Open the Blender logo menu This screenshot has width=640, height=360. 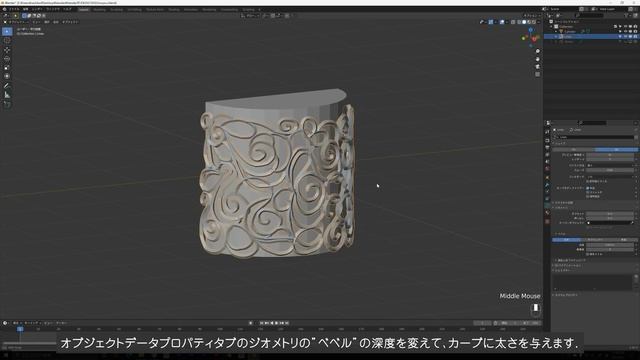(x=4, y=9)
